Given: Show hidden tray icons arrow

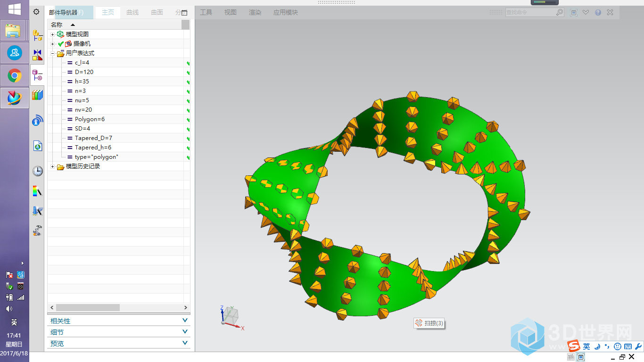Looking at the screenshot, I should point(22,263).
